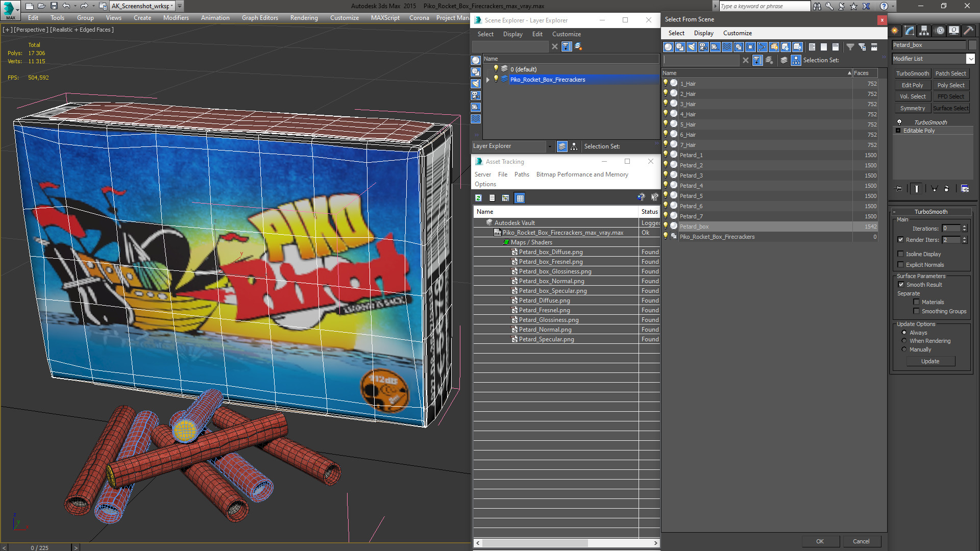Click Invert Selection icon in Select From Scene
The width and height of the screenshot is (980, 551).
(x=836, y=47)
